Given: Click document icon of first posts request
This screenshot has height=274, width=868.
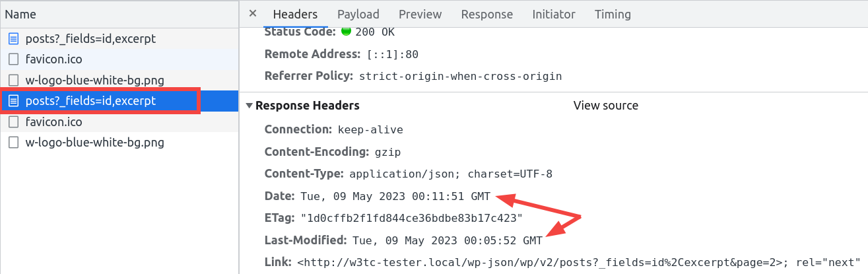Looking at the screenshot, I should coord(14,39).
